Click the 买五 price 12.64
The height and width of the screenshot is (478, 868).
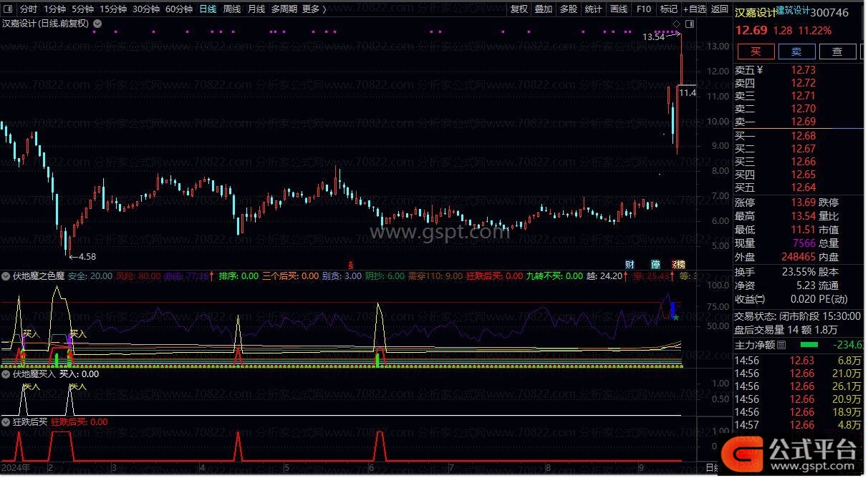(804, 187)
